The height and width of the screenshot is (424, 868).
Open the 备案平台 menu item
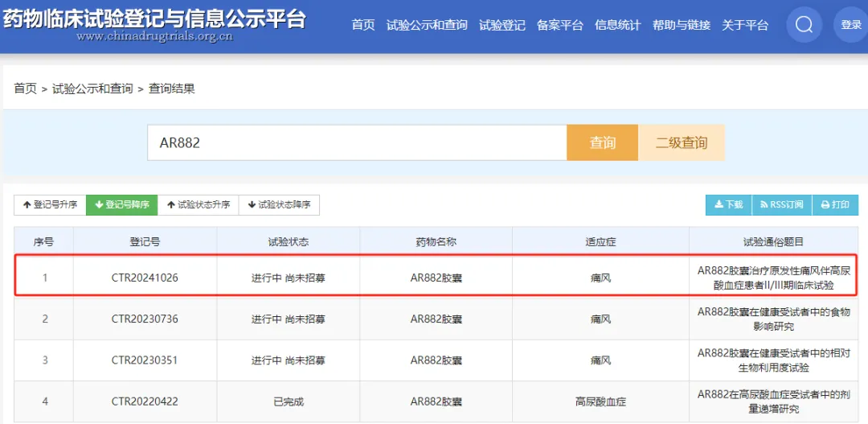tap(559, 25)
